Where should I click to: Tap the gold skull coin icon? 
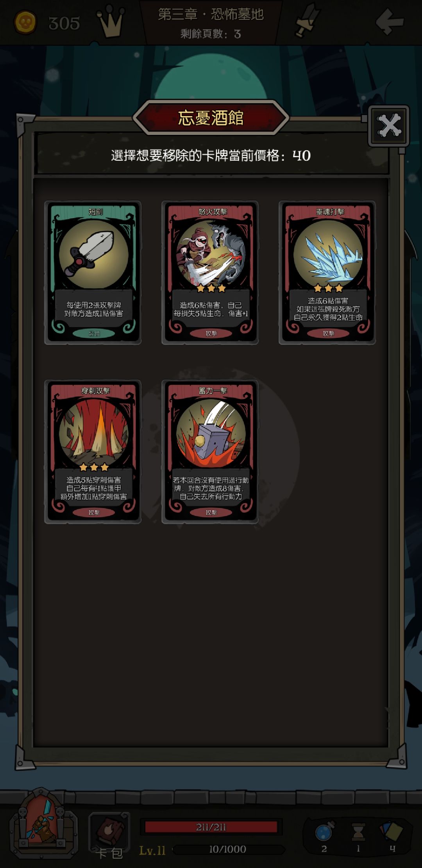(25, 22)
